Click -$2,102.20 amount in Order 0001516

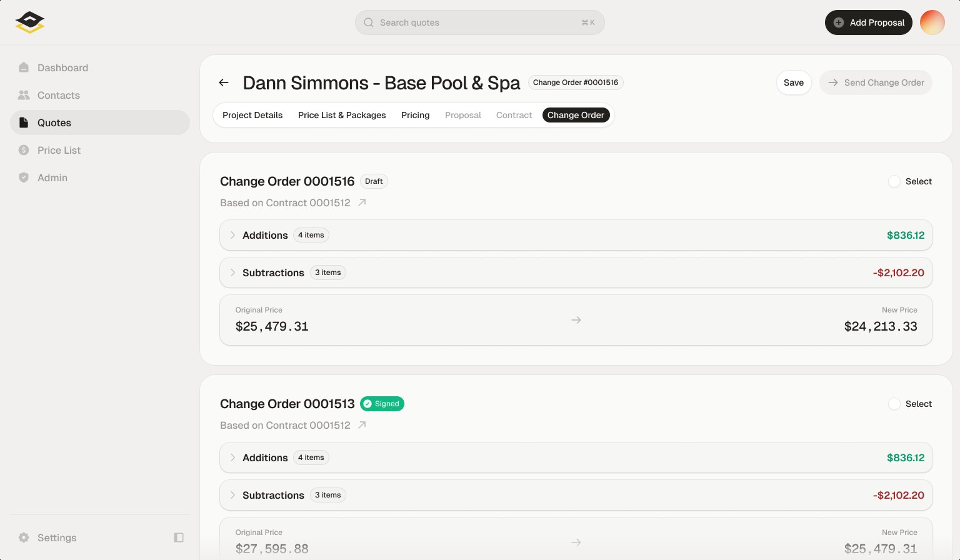[x=898, y=272]
